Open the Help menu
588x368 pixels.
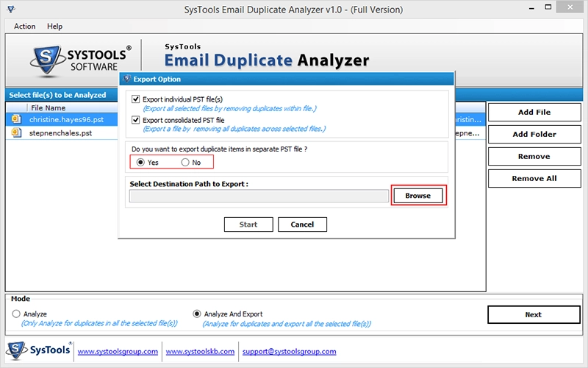(54, 26)
